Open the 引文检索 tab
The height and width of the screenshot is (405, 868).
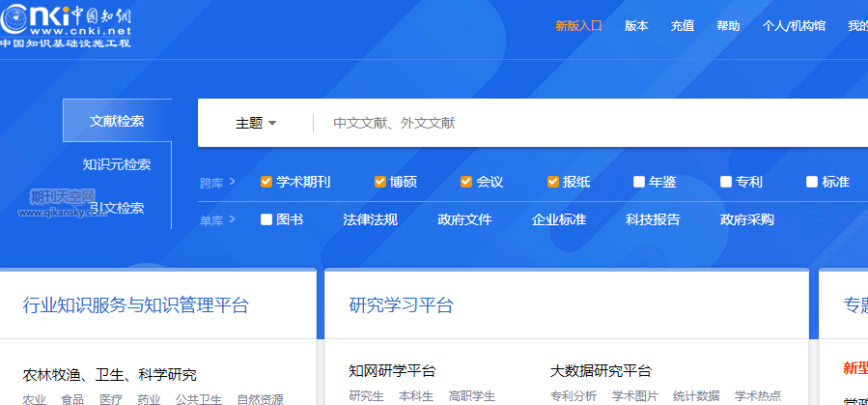pyautogui.click(x=117, y=208)
